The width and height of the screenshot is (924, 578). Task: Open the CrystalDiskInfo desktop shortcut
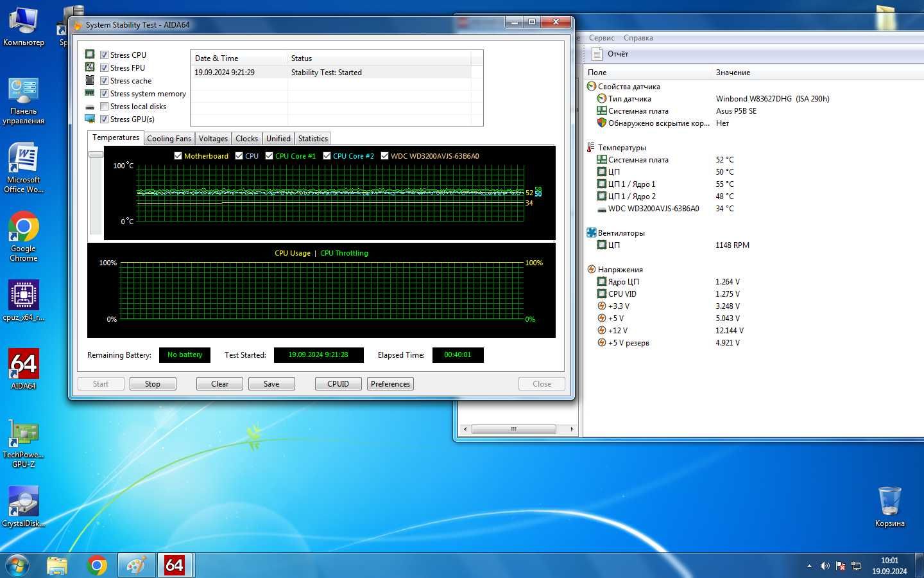pos(24,506)
